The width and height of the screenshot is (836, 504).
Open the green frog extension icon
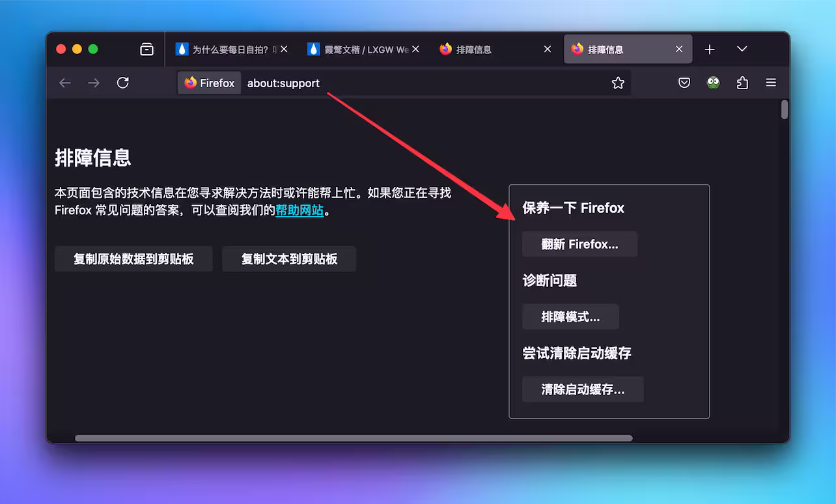click(714, 83)
